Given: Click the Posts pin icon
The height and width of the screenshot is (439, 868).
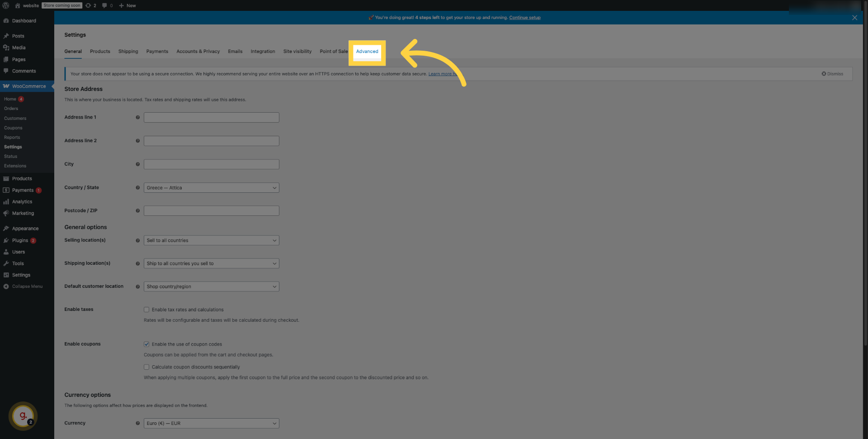Looking at the screenshot, I should tap(6, 36).
